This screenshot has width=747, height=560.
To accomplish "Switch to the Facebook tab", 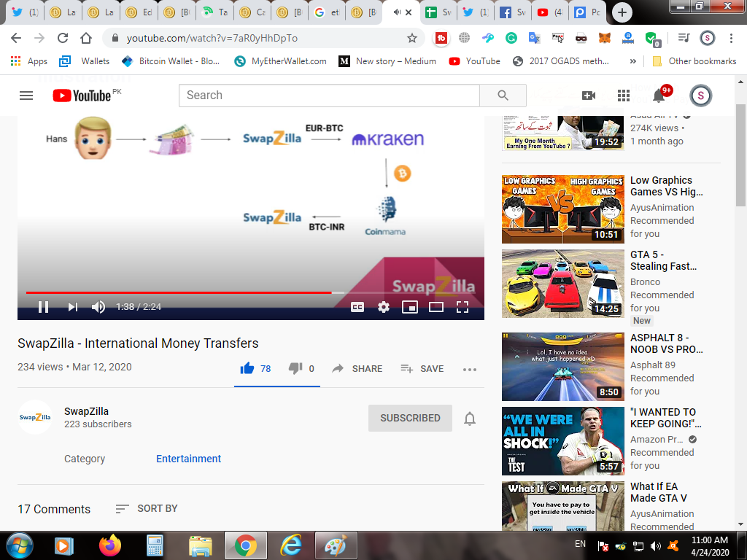I will pos(514,12).
